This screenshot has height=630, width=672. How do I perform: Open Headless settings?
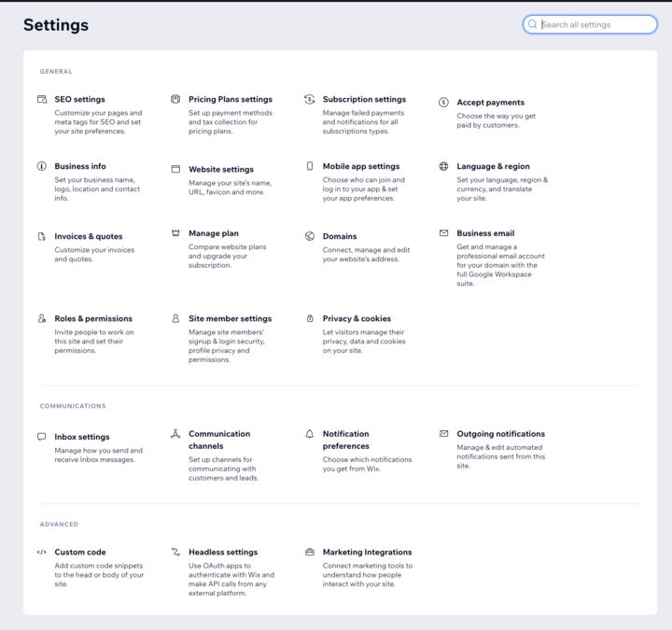[223, 552]
